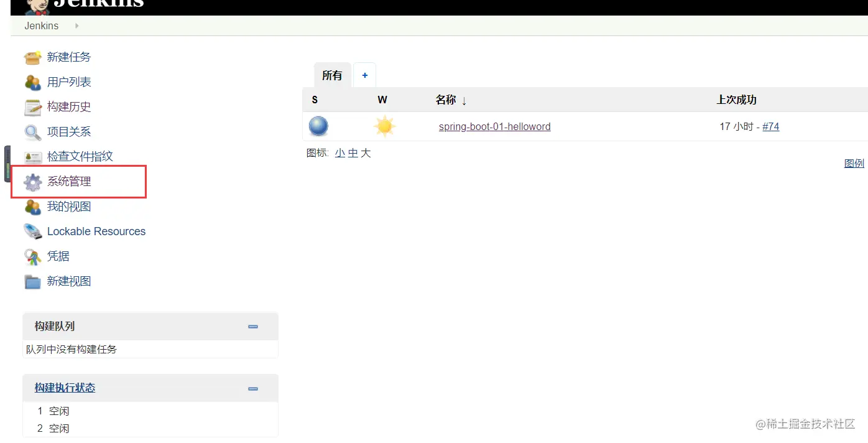Open Lockable Resources link

point(96,231)
